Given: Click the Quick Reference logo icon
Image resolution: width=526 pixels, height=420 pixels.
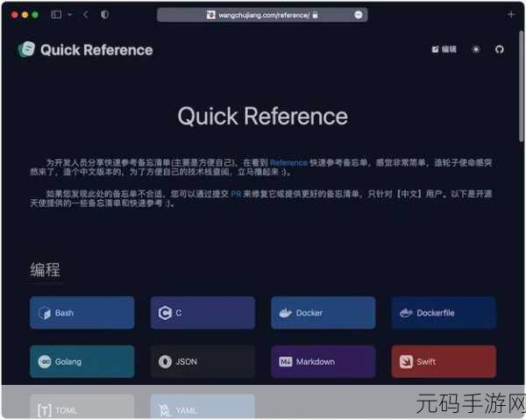Looking at the screenshot, I should pyautogui.click(x=26, y=49).
